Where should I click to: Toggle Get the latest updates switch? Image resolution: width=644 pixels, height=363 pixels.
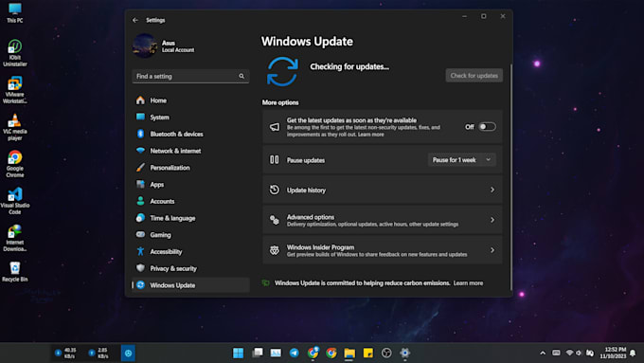(487, 127)
